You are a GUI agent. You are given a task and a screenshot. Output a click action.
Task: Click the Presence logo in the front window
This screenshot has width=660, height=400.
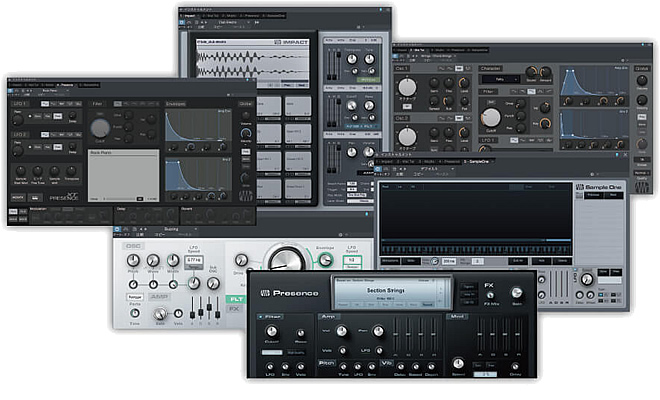click(290, 293)
